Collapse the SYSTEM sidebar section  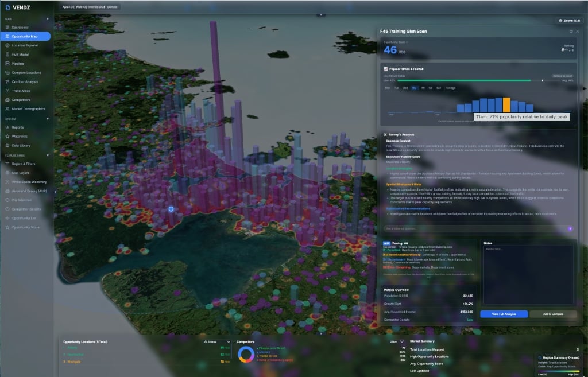point(48,119)
